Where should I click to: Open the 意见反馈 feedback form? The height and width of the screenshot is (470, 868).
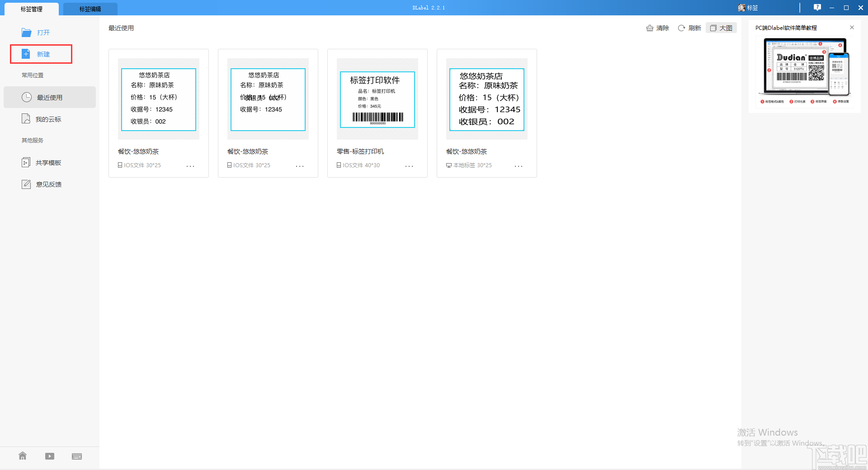[48, 184]
